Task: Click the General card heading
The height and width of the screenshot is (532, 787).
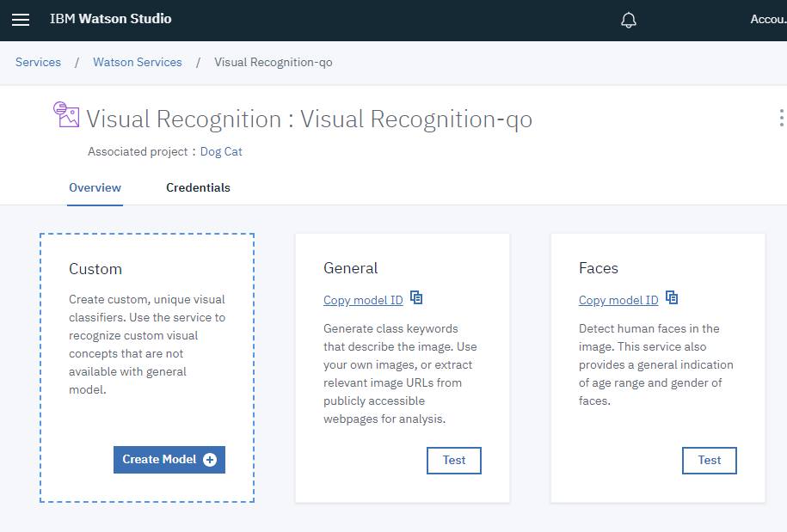Action: 350,268
